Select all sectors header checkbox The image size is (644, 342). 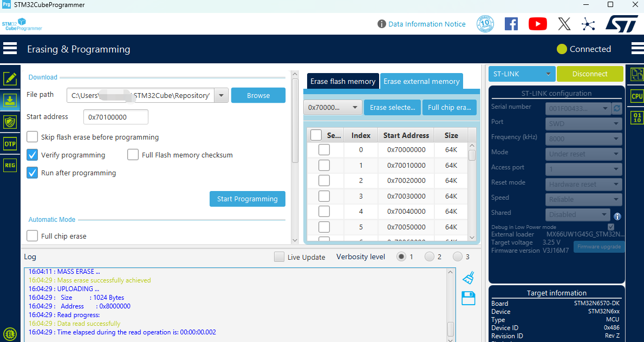tap(316, 135)
